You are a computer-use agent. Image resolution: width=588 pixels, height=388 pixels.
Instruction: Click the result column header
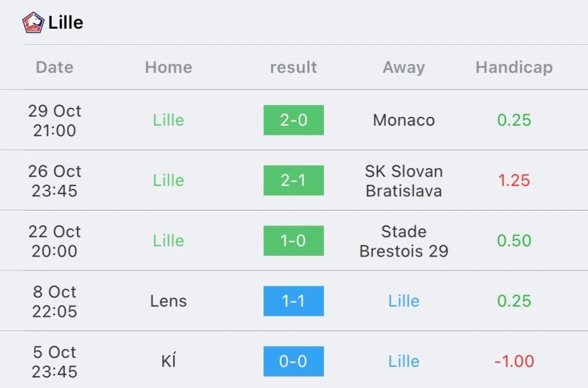(x=293, y=68)
